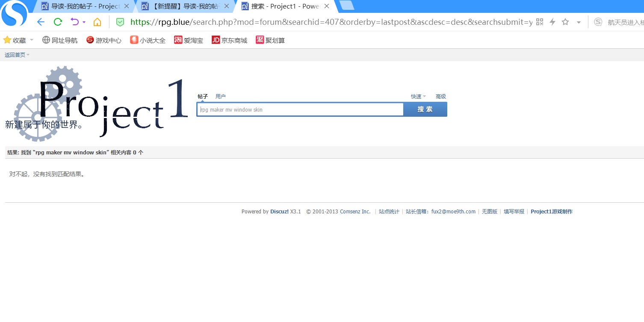The height and width of the screenshot is (322, 644).
Task: Expand the 收藏 dropdown arrow
Action: click(x=32, y=40)
